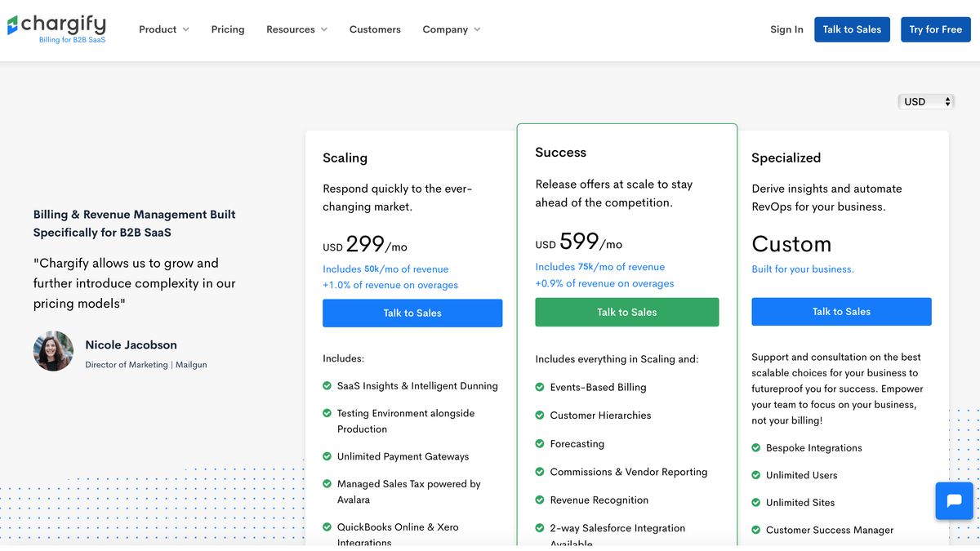Click the checkmark beside Unlimited Payment Gateways

[326, 456]
